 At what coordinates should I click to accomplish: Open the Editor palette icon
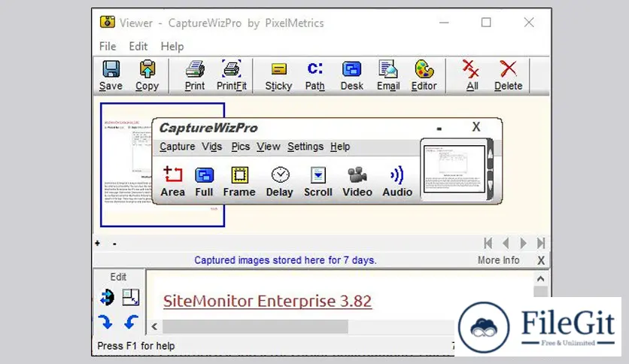pos(424,76)
